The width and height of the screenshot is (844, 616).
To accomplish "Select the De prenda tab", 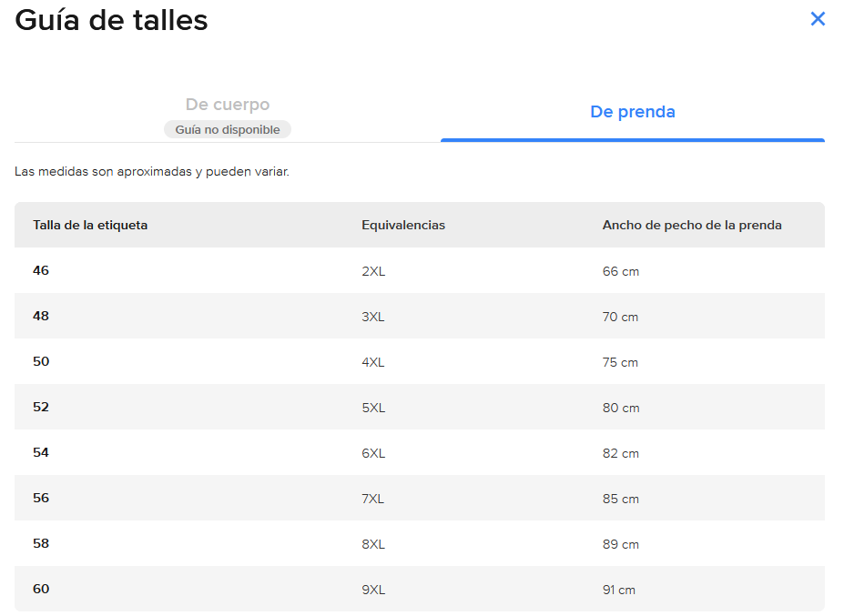I will 633,113.
